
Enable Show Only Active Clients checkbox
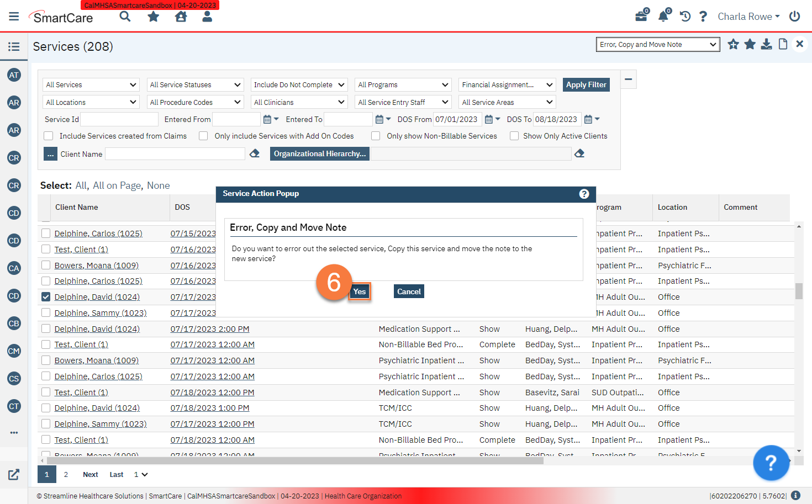[x=514, y=136]
